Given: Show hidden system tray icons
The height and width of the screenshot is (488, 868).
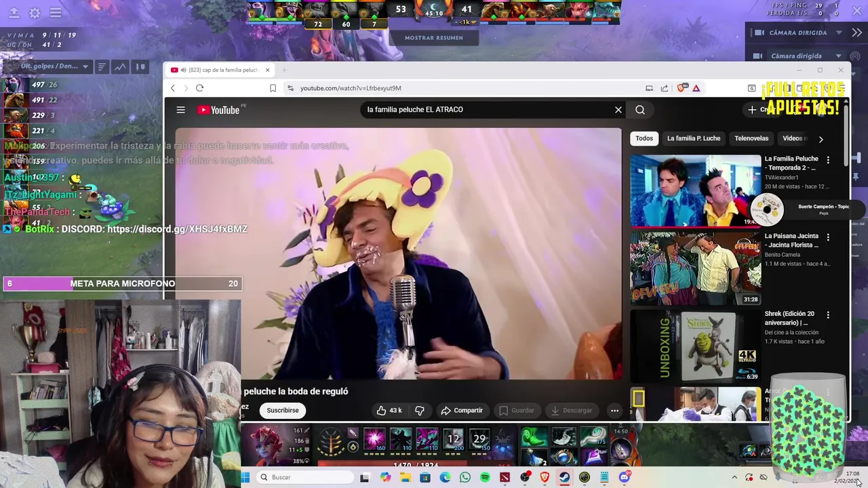Looking at the screenshot, I should [734, 477].
